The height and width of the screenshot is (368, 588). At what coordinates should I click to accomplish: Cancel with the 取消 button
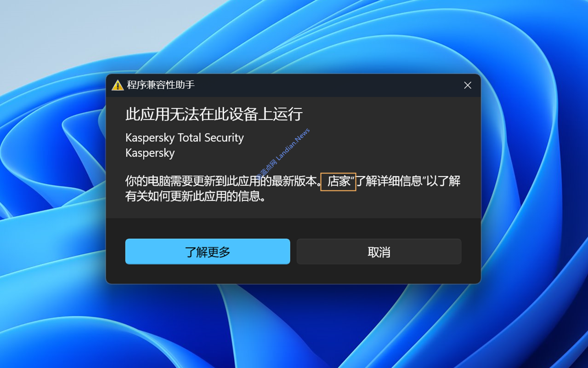coord(379,252)
